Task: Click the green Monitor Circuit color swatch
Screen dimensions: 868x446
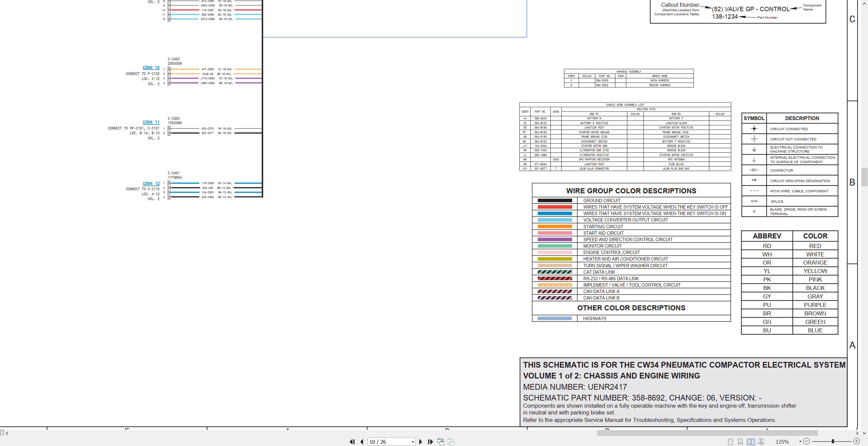Action: point(555,246)
